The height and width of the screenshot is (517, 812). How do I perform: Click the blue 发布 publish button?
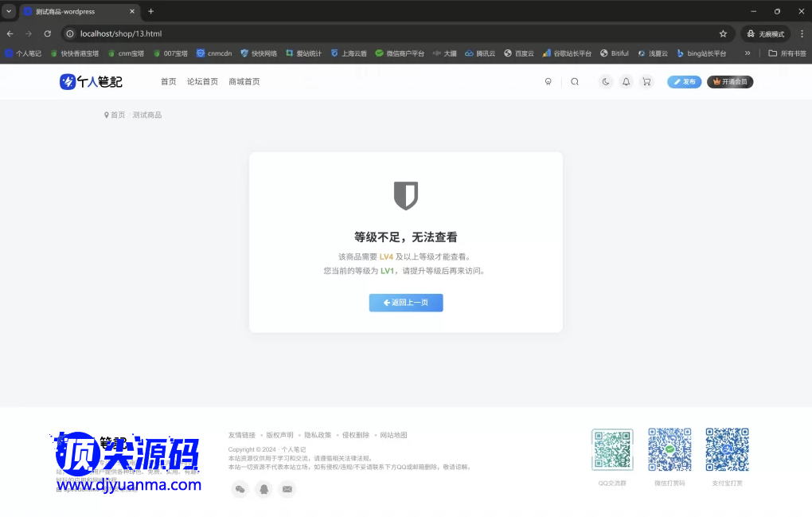685,81
